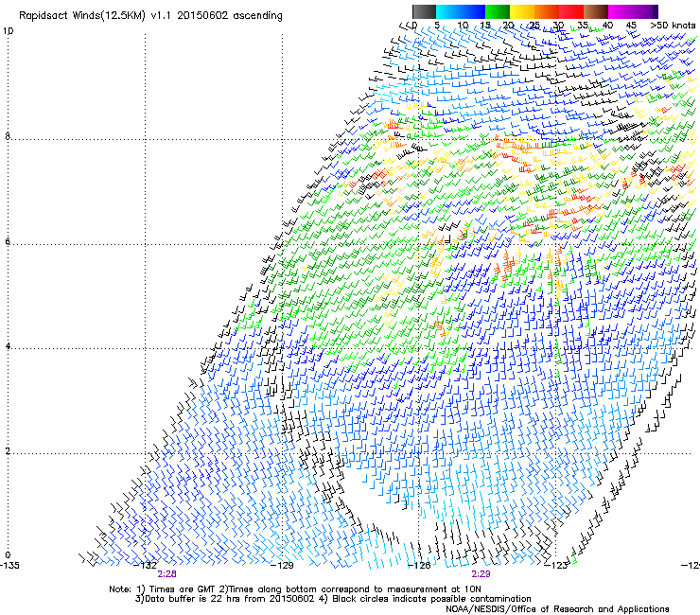Click the latitude '2' axis label
Viewport: 700px width, 615px height.
pyautogui.click(x=8, y=450)
